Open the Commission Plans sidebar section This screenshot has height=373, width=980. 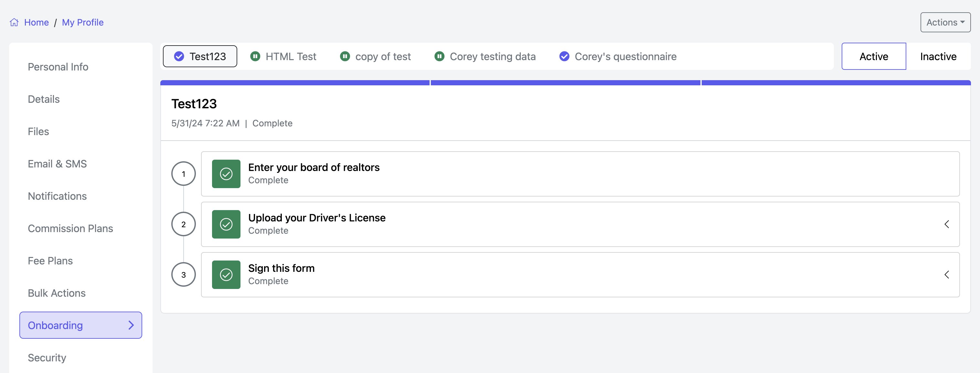click(x=70, y=229)
